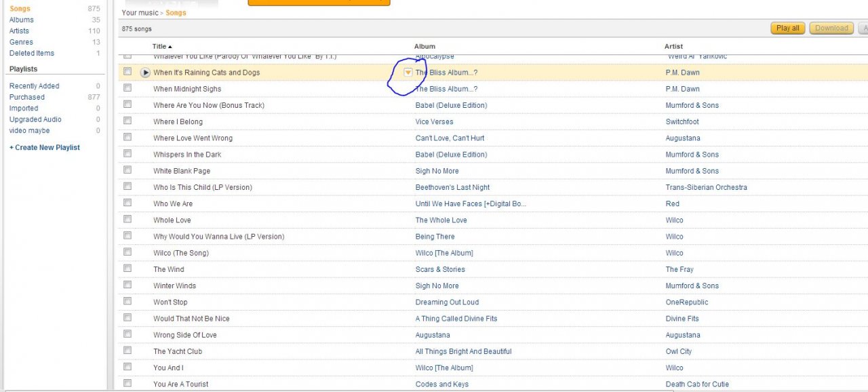Select the Who We Are checkbox
The height and width of the screenshot is (392, 868).
click(127, 203)
